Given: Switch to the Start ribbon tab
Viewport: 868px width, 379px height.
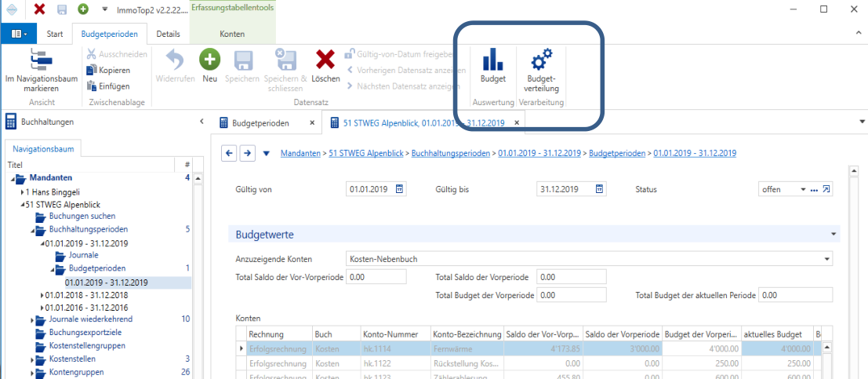Looking at the screenshot, I should [x=54, y=34].
